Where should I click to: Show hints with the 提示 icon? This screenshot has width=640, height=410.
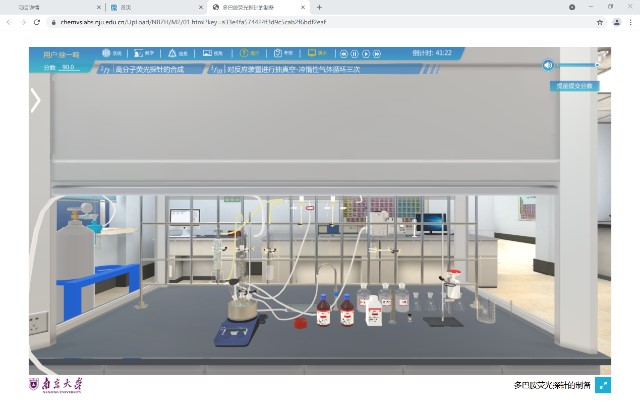tap(247, 53)
